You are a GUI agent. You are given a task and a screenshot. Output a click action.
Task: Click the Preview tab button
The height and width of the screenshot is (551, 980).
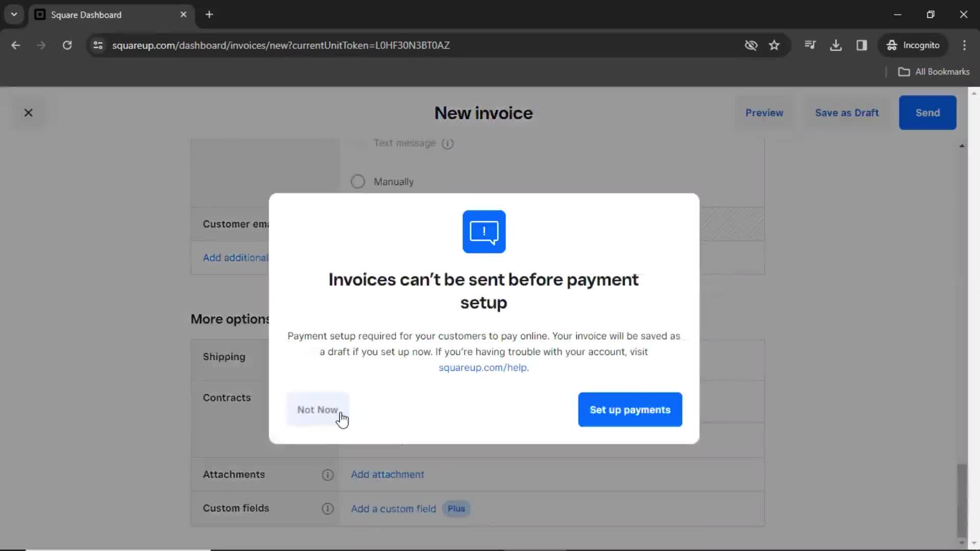[x=764, y=112]
